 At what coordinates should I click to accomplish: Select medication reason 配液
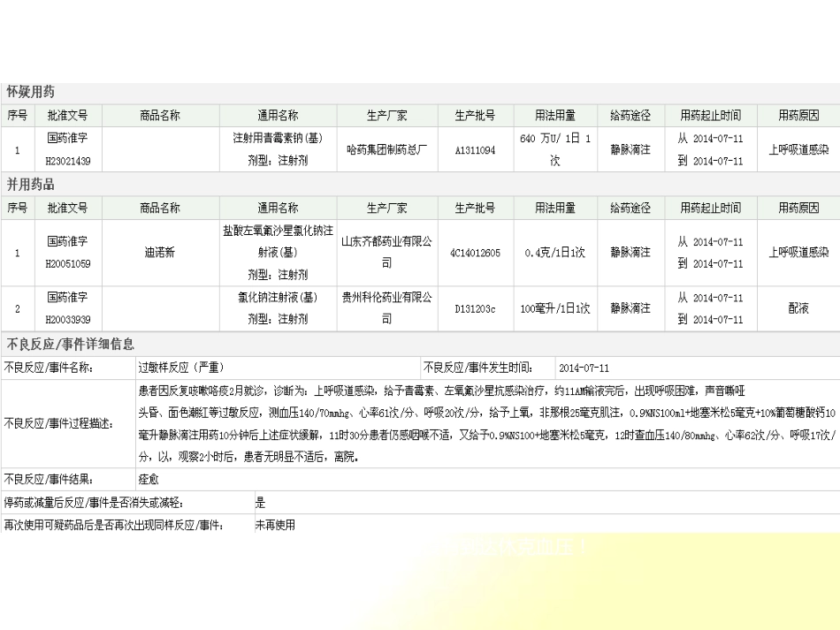798,308
